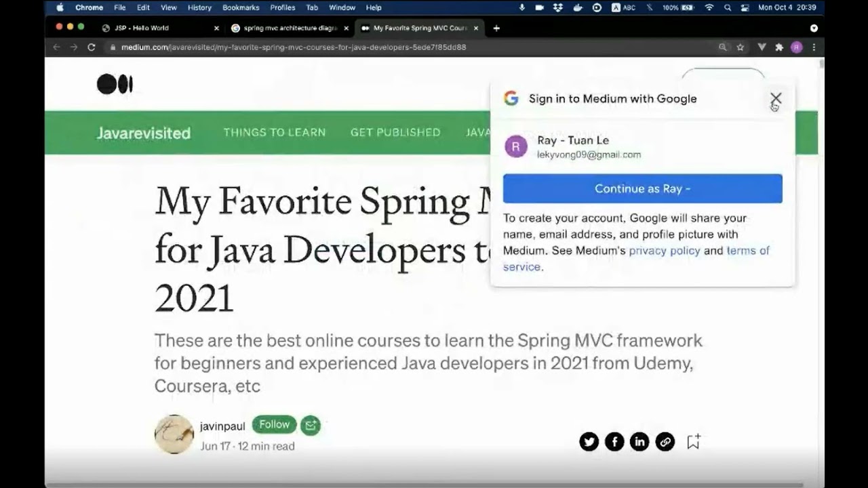The width and height of the screenshot is (868, 488).
Task: Switch to spring mvc architecture diagram tab
Action: click(290, 28)
